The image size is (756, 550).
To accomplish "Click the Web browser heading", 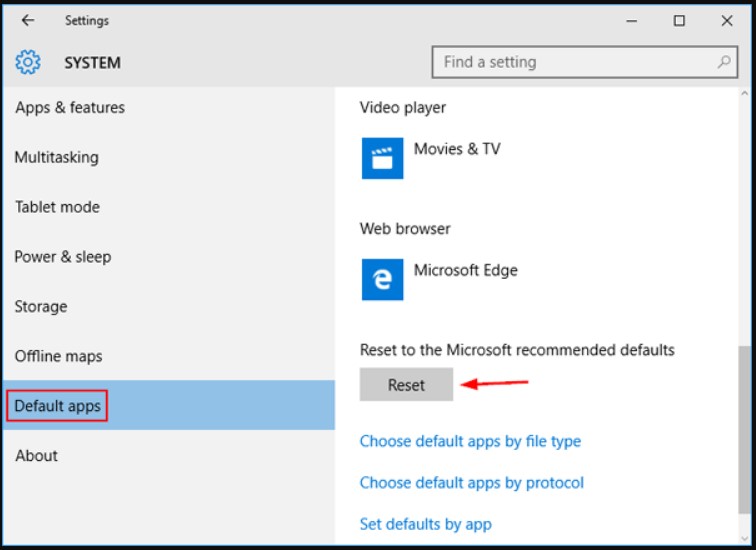I will (x=405, y=228).
